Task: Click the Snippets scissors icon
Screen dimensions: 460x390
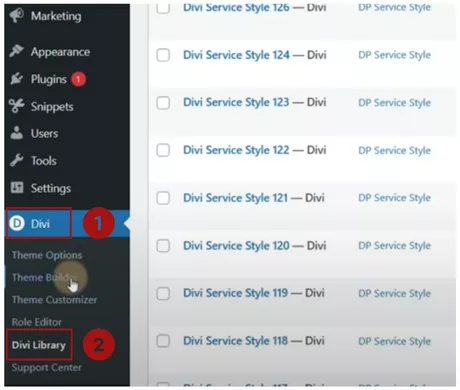Action: [x=17, y=106]
